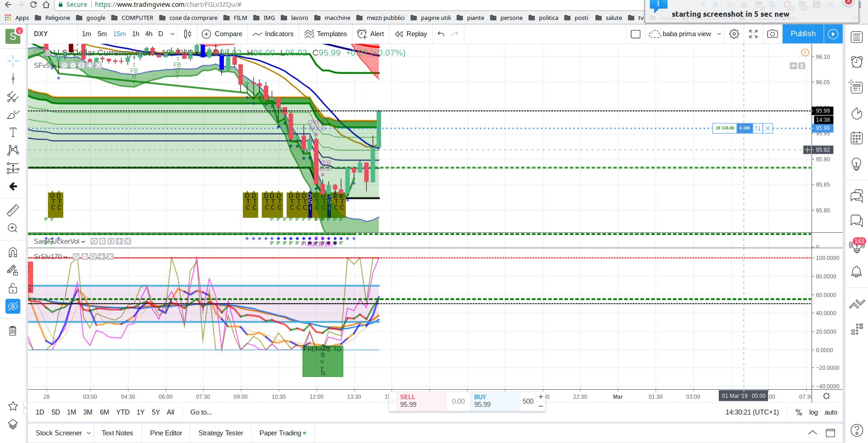Activate the Zoom In tool
The height and width of the screenshot is (443, 868).
point(13,228)
